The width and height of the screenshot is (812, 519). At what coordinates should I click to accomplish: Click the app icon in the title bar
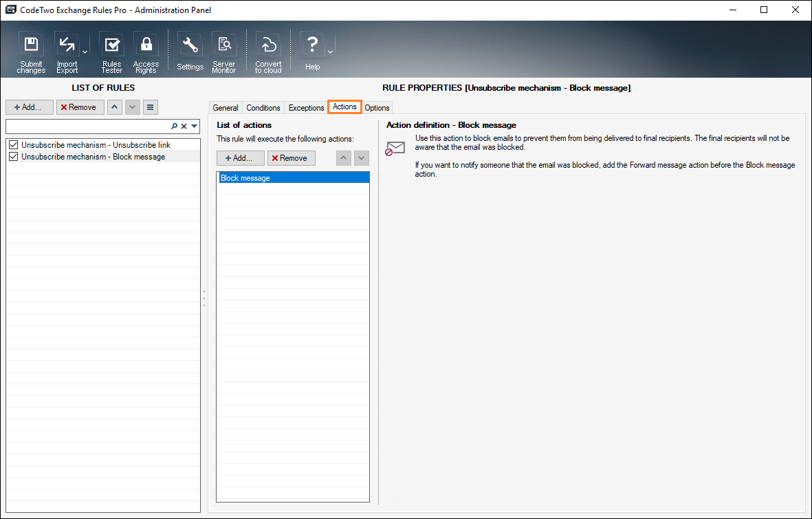click(10, 10)
